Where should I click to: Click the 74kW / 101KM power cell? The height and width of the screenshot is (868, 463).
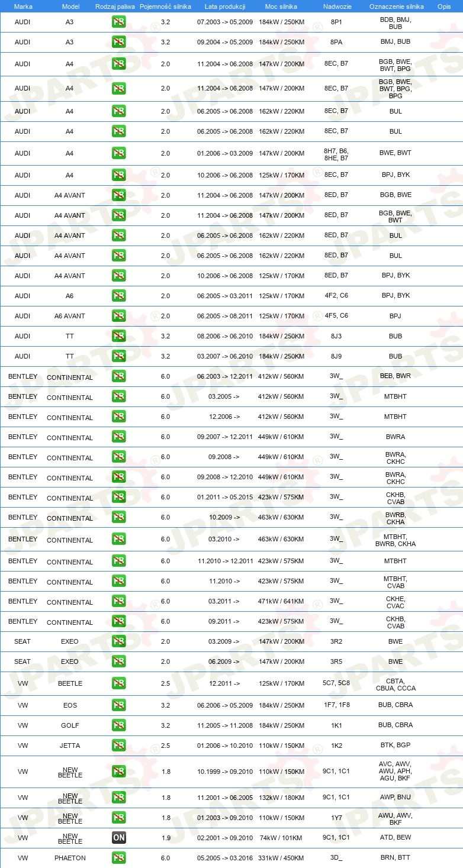tap(281, 838)
